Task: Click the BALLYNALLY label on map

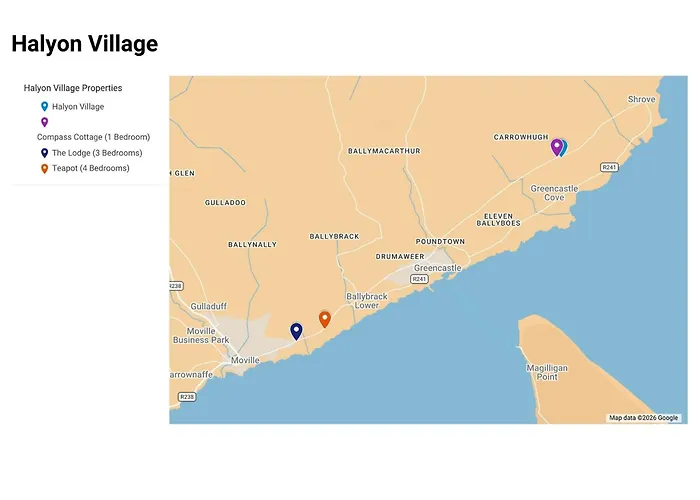Action: 253,245
